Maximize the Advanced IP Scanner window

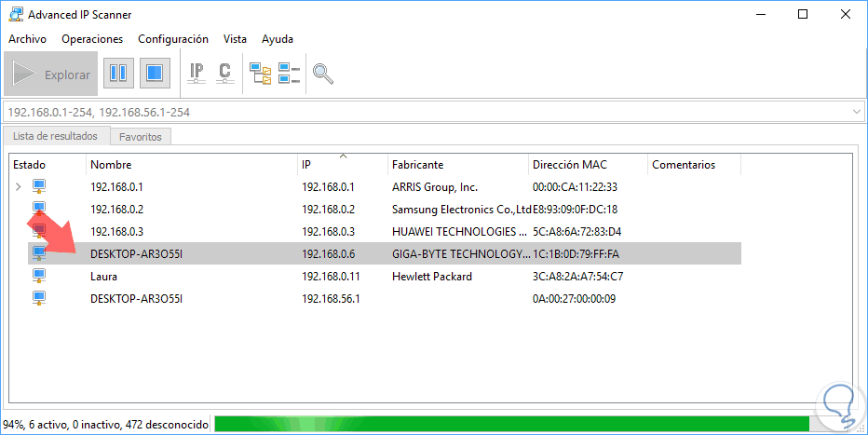(803, 14)
